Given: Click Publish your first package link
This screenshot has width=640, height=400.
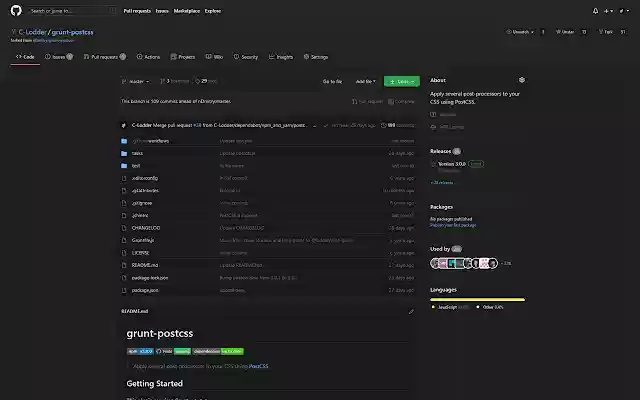Looking at the screenshot, I should pyautogui.click(x=453, y=225).
